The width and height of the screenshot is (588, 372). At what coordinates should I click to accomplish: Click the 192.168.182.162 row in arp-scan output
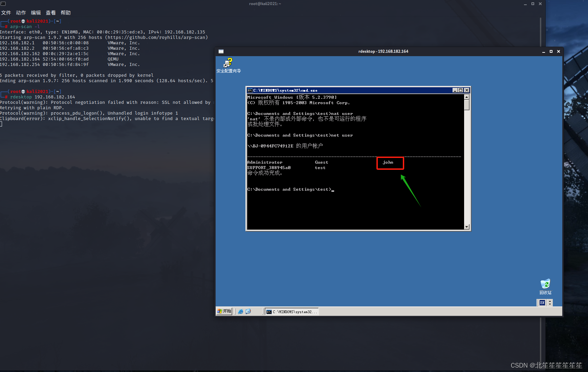(70, 54)
